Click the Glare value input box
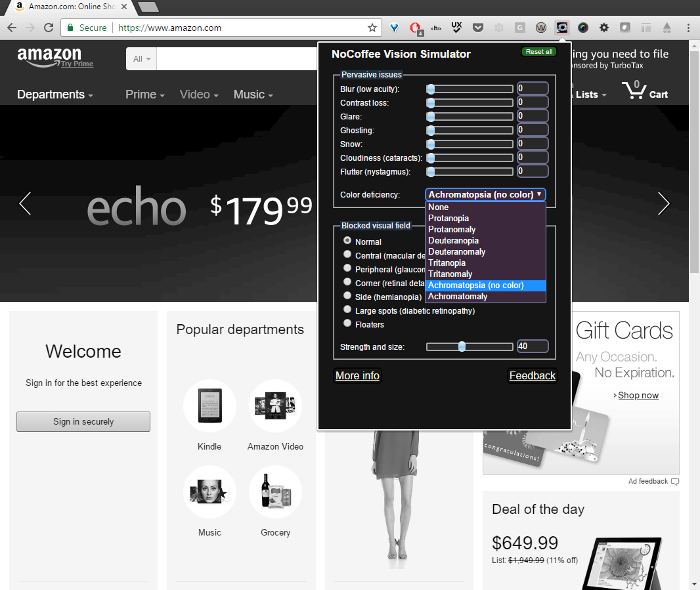This screenshot has width=700, height=590. click(x=533, y=116)
